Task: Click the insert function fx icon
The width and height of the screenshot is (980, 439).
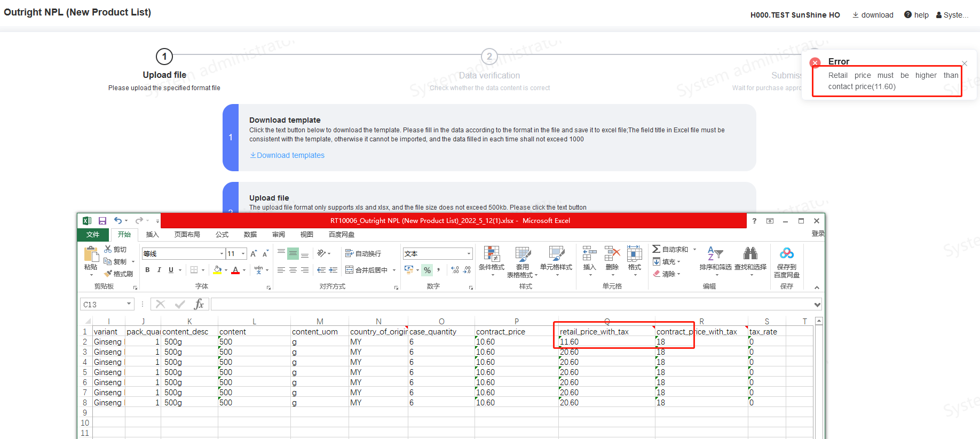Action: pyautogui.click(x=199, y=304)
